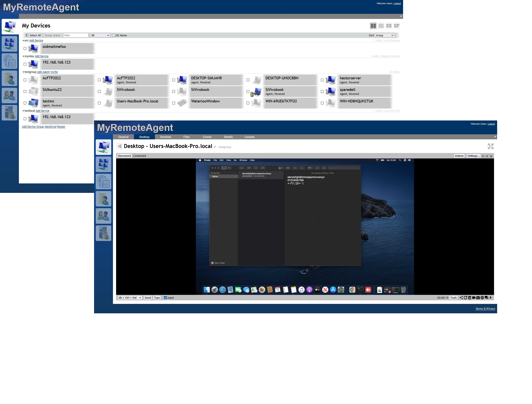Take a screenshot with the camera icon
Viewport: 532px width, 404px height.
click(478, 297)
